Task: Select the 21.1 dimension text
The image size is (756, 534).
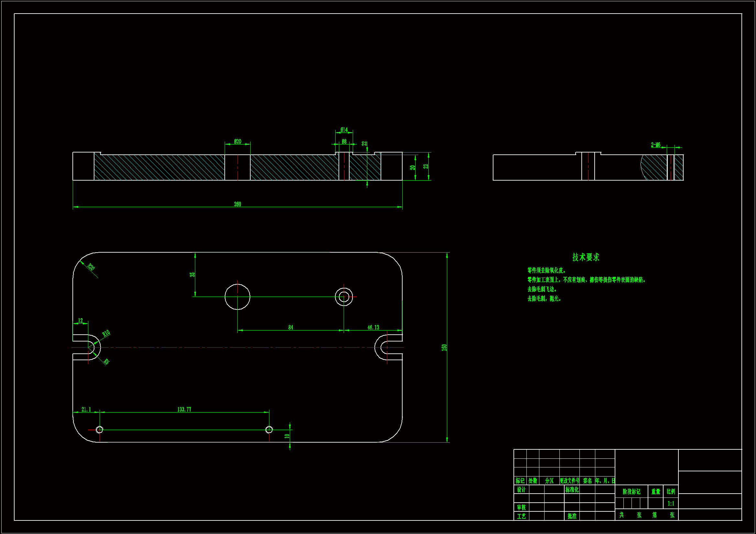Action: pos(86,409)
